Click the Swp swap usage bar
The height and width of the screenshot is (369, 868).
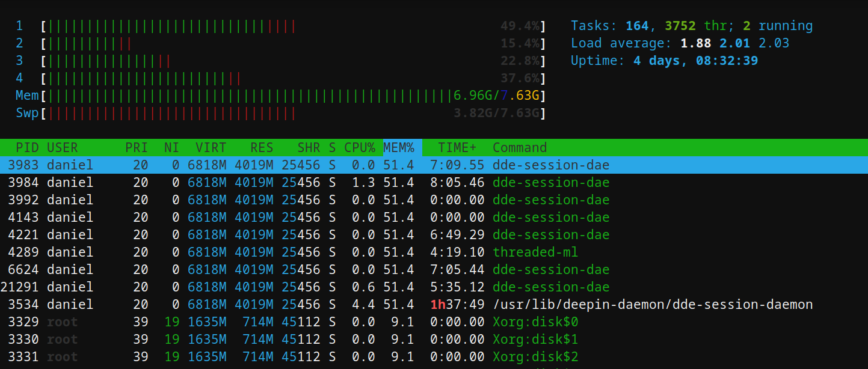282,114
